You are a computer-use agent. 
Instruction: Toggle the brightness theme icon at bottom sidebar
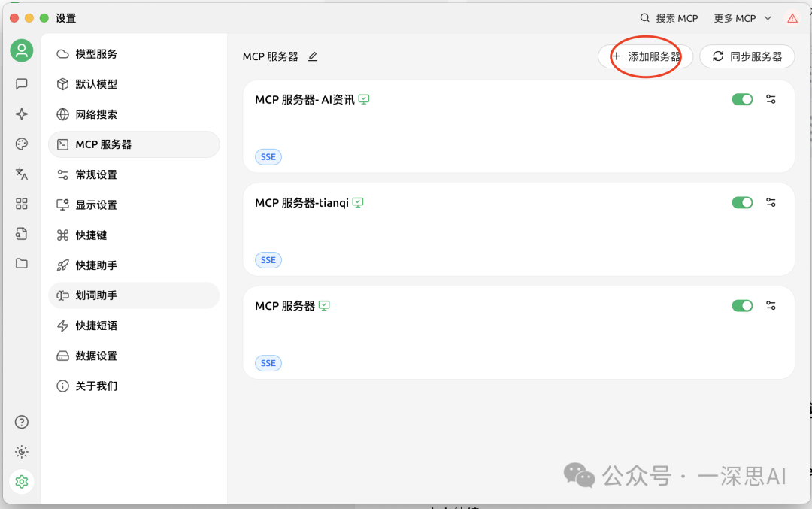[21, 452]
